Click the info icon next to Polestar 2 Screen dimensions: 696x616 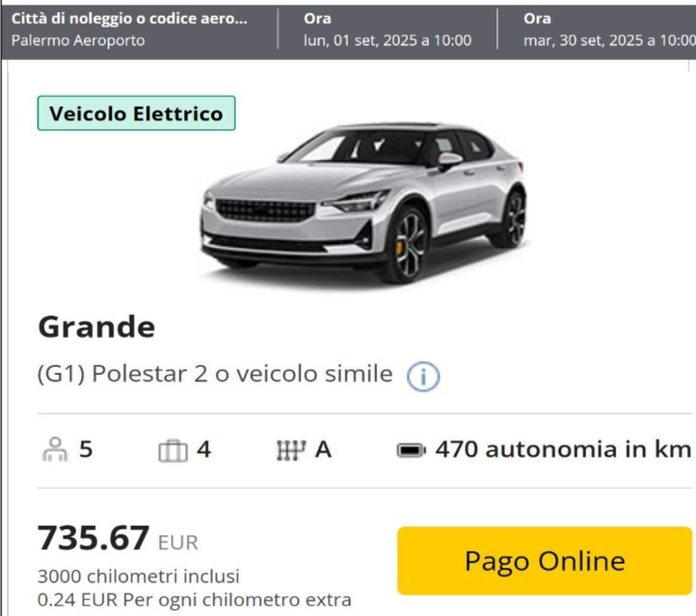423,377
